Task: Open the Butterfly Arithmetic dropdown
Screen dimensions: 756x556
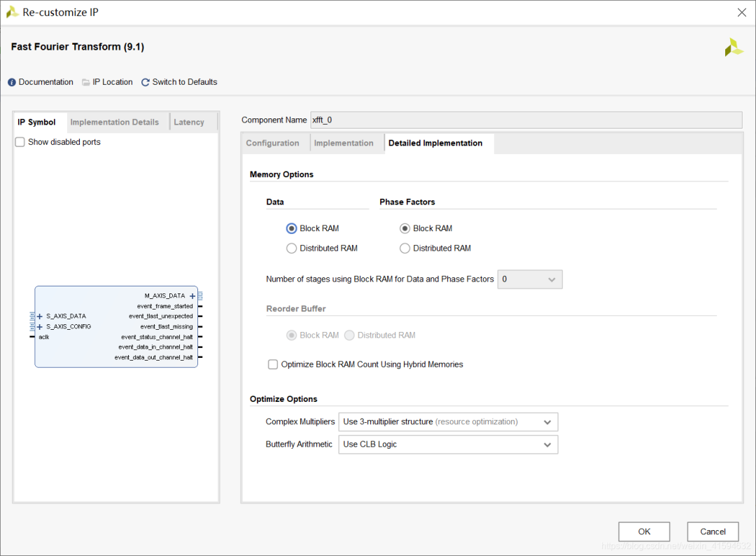Action: pyautogui.click(x=449, y=445)
